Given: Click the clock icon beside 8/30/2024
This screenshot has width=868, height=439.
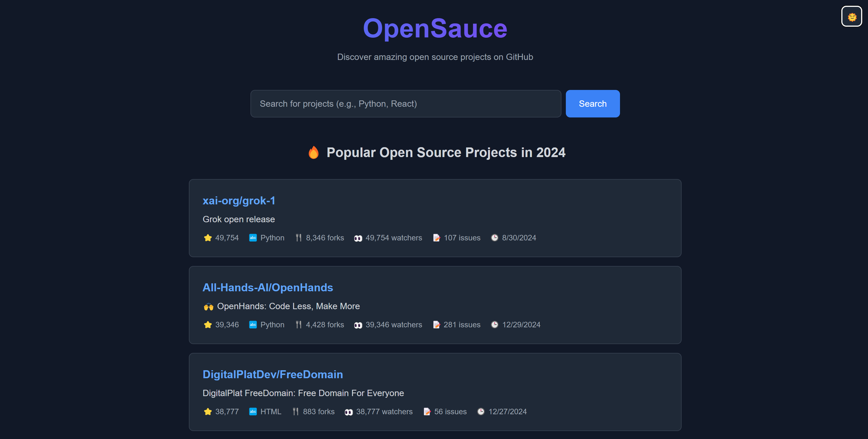Looking at the screenshot, I should coord(494,238).
